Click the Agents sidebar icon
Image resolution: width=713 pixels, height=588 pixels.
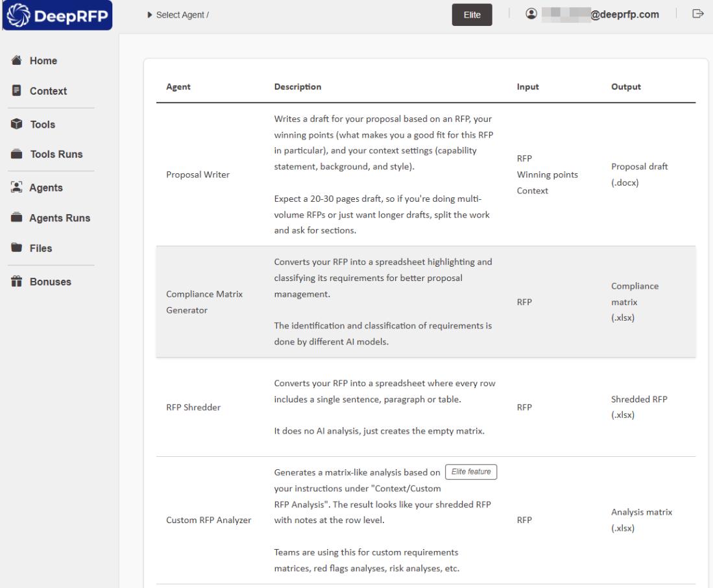coord(18,188)
